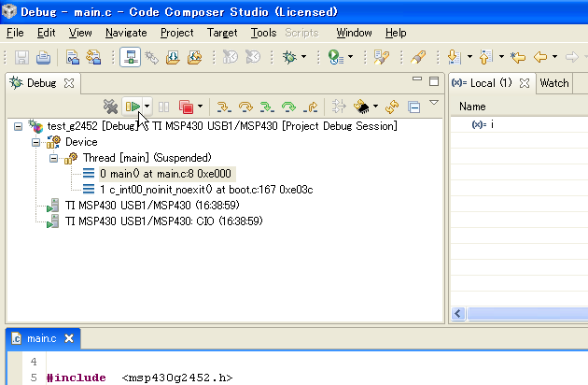Click the green bug Debug icon

point(289,57)
